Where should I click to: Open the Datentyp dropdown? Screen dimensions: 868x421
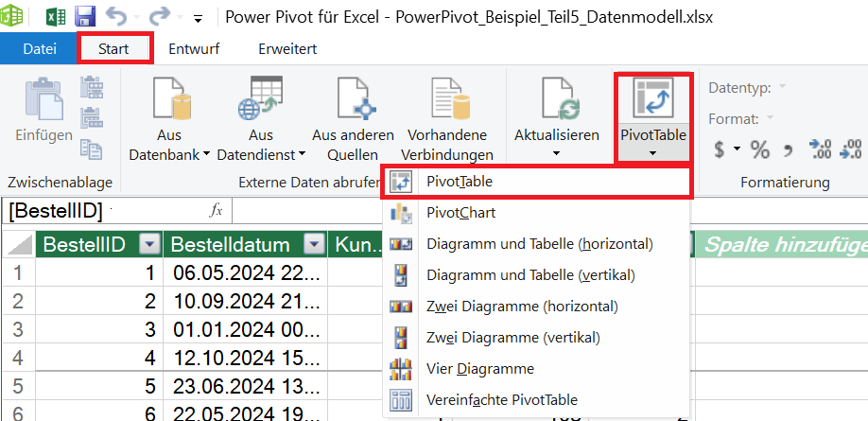tap(782, 86)
